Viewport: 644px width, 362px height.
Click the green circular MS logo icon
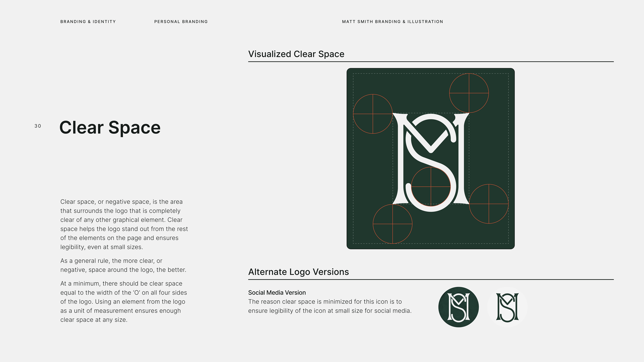click(459, 307)
